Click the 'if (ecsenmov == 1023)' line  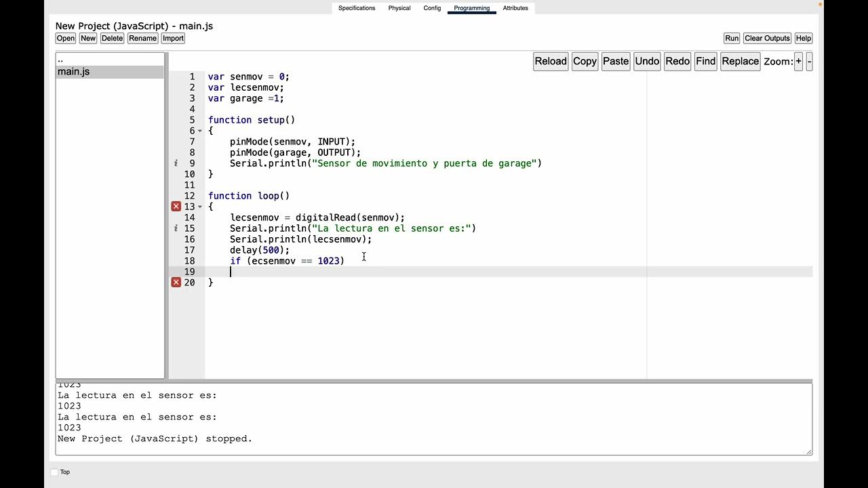(x=288, y=261)
